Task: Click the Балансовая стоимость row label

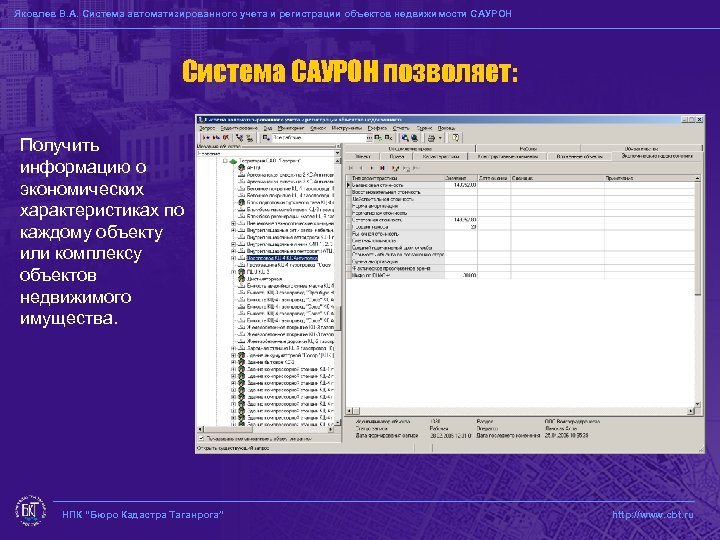Action: [x=378, y=185]
